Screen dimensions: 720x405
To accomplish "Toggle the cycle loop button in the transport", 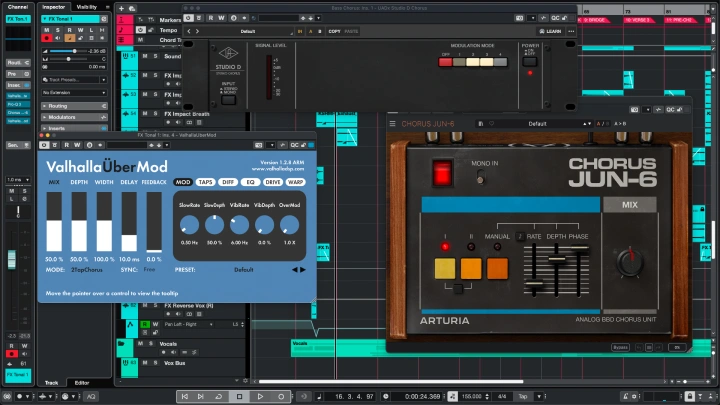I will coord(219,396).
